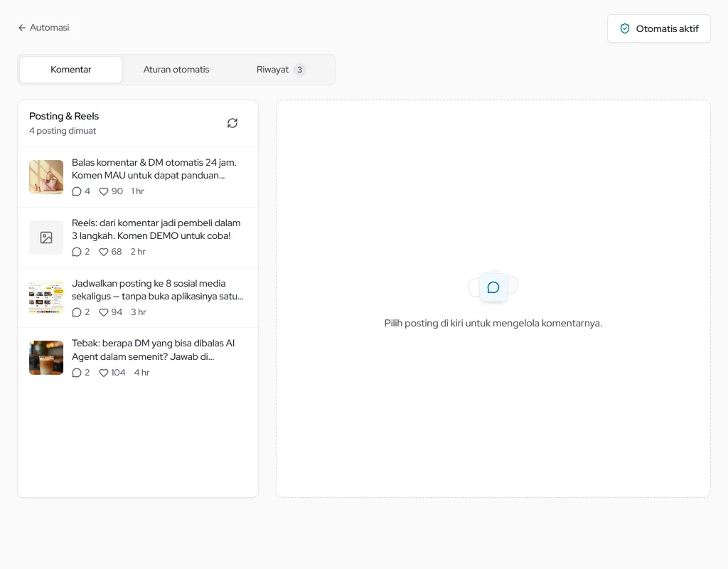
Task: Click the heart icon showing 94 likes
Action: pos(104,312)
